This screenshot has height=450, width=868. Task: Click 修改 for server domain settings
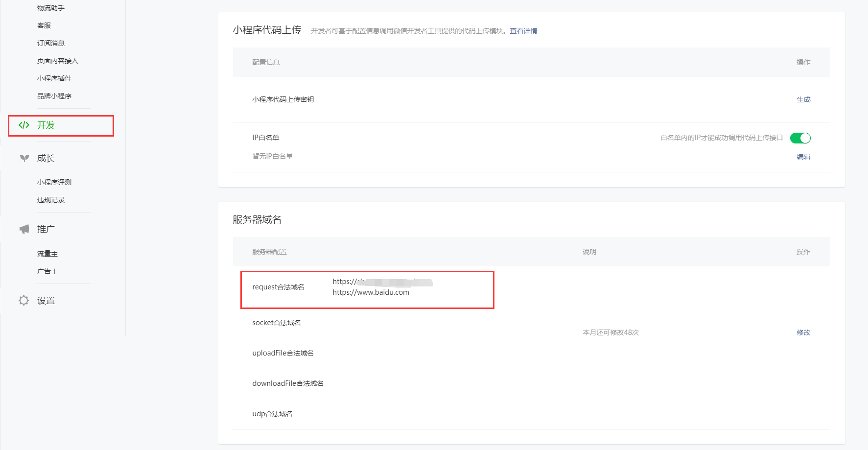tap(803, 332)
